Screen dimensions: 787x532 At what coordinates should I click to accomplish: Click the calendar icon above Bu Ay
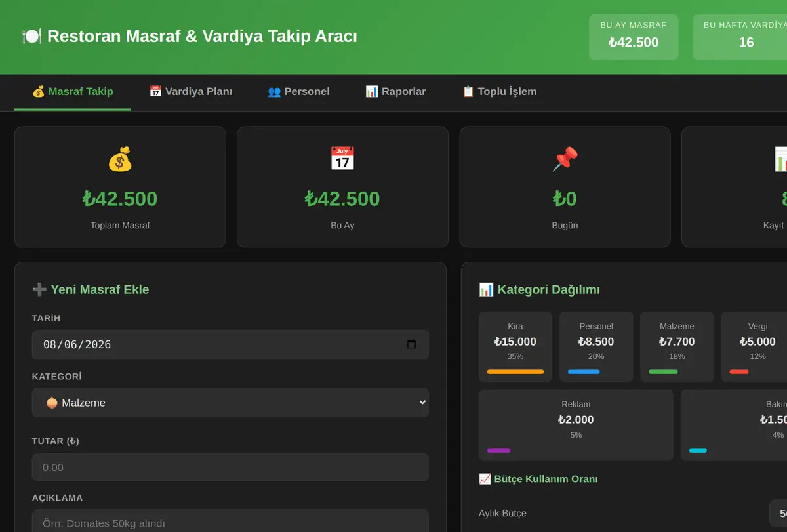point(342,159)
